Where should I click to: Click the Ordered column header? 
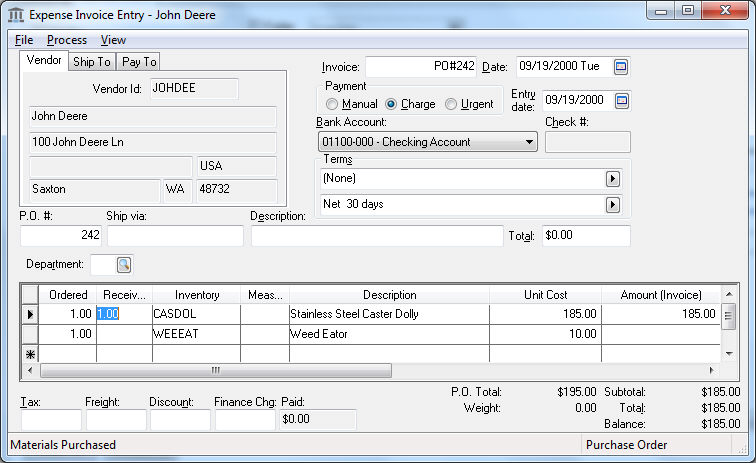point(68,295)
